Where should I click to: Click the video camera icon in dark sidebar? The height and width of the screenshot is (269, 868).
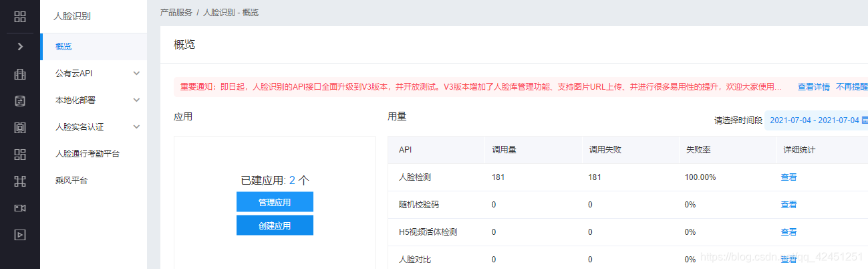pyautogui.click(x=20, y=207)
